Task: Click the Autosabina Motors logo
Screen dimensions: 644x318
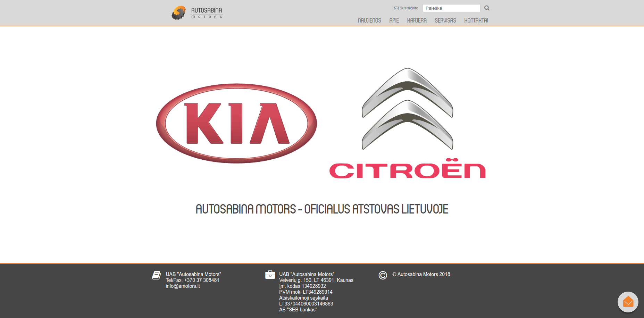Action: [197, 12]
